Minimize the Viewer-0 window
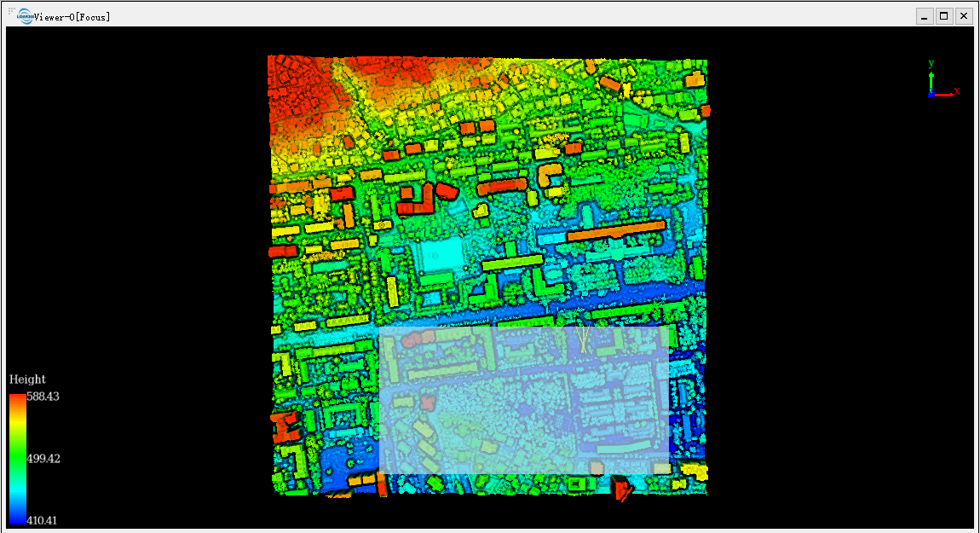Image resolution: width=980 pixels, height=533 pixels. tap(925, 16)
